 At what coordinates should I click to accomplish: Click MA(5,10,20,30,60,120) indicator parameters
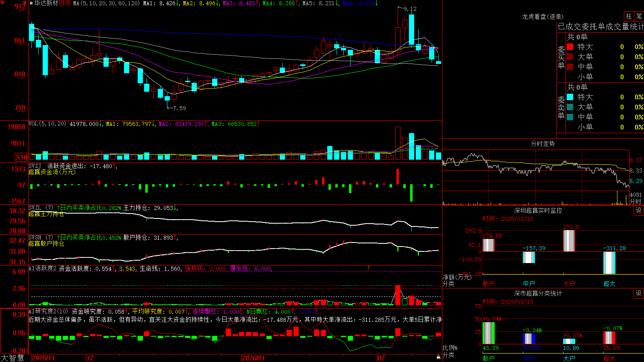[106, 3]
